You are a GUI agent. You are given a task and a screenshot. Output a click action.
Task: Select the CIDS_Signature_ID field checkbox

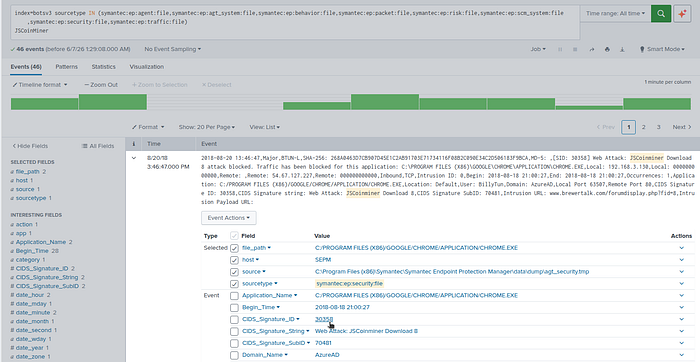click(234, 320)
